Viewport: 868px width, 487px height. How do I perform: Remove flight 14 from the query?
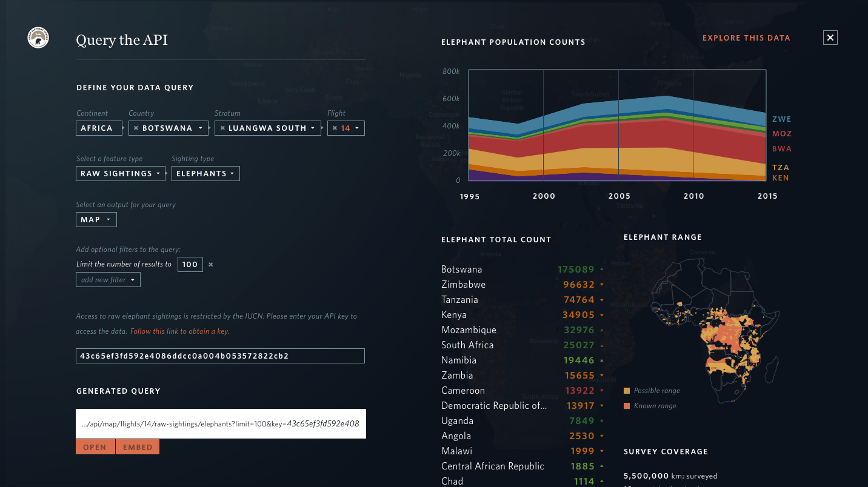[335, 128]
